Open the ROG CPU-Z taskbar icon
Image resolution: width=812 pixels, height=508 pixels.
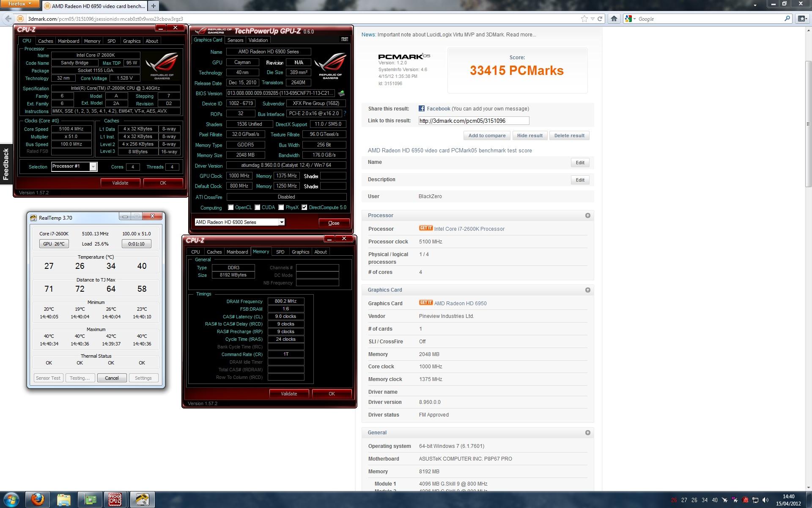coord(115,500)
